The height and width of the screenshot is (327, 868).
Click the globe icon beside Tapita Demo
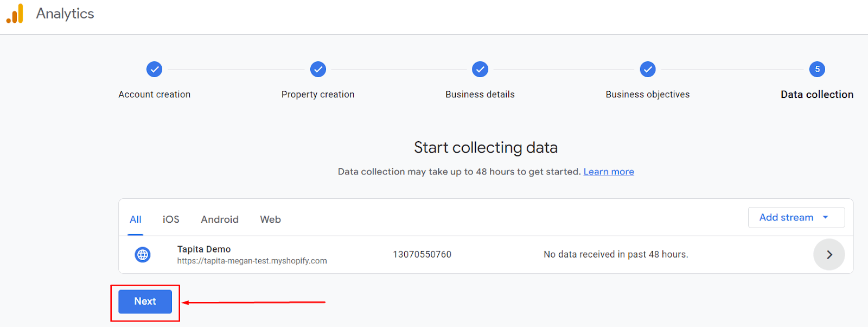coord(142,254)
